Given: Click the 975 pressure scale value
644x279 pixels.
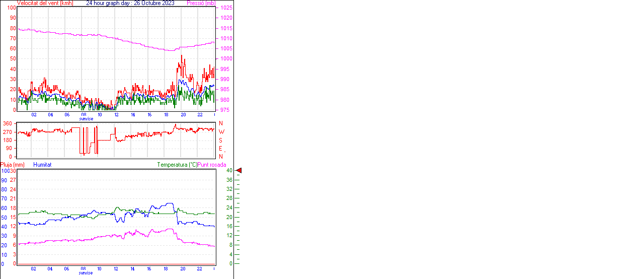Looking at the screenshot, I should pyautogui.click(x=224, y=110).
